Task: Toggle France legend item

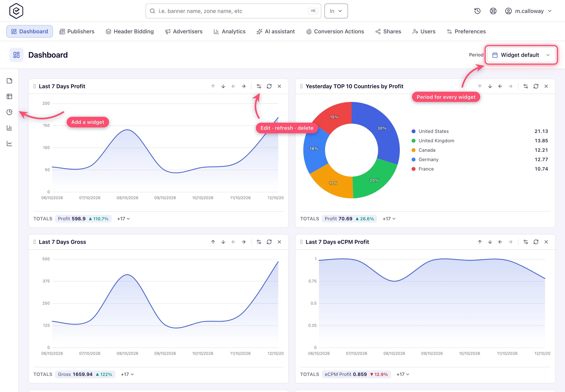Action: (480, 169)
